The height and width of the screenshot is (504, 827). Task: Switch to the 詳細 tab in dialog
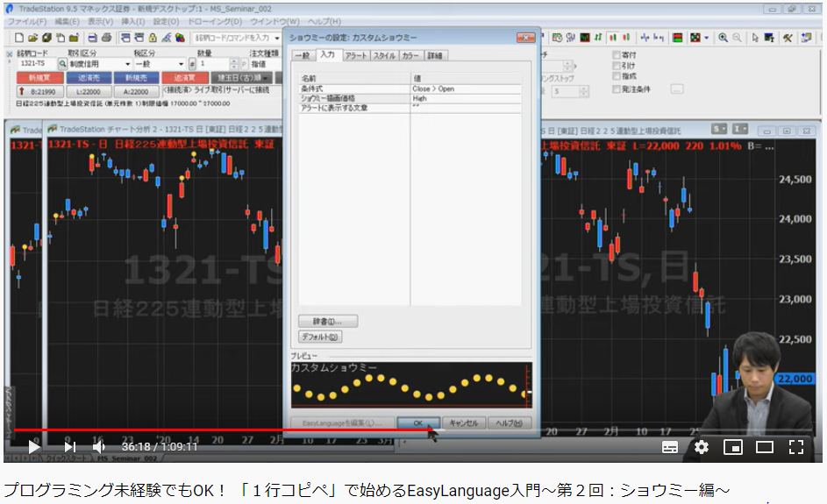435,55
